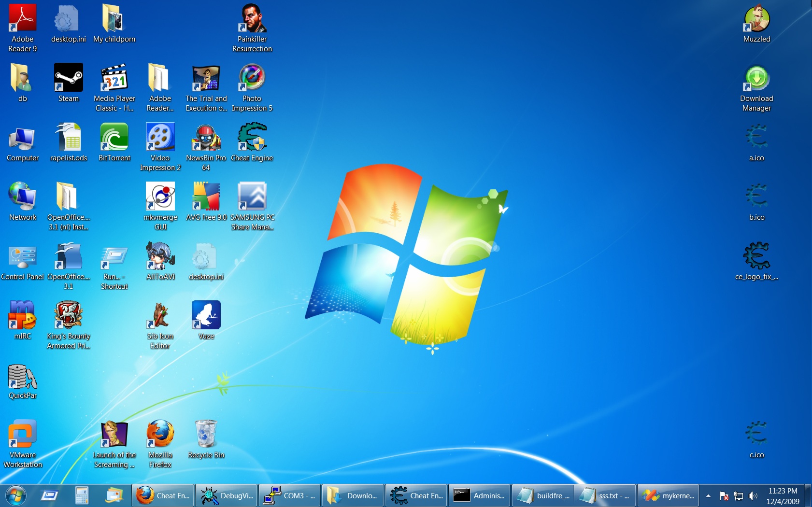Launch the OpenOffice 3.1 shortcut

[x=69, y=266]
